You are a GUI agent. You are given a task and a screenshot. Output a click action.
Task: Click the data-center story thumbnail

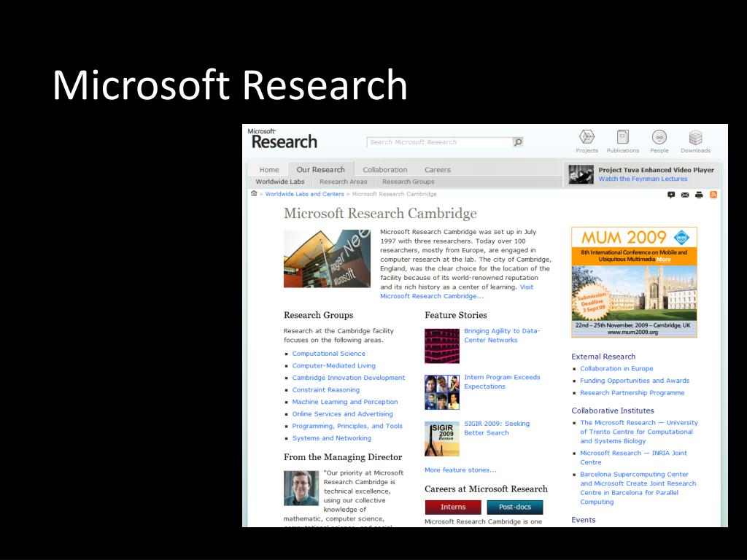(442, 346)
